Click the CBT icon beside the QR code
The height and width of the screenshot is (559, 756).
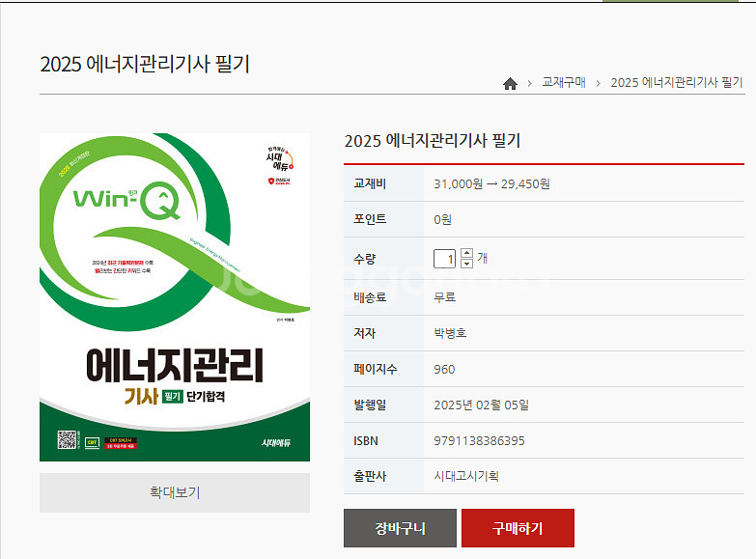tap(93, 443)
